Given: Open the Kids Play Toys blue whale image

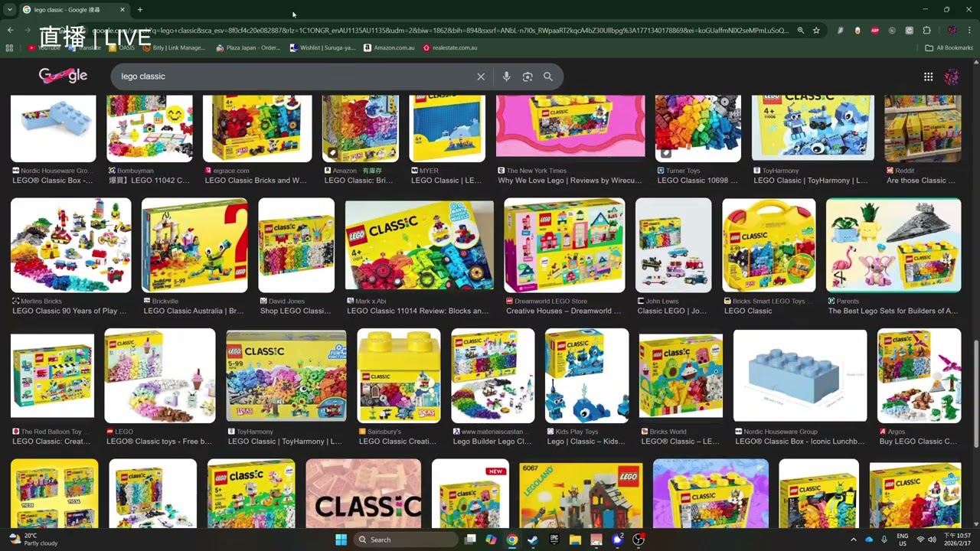Looking at the screenshot, I should [x=586, y=376].
